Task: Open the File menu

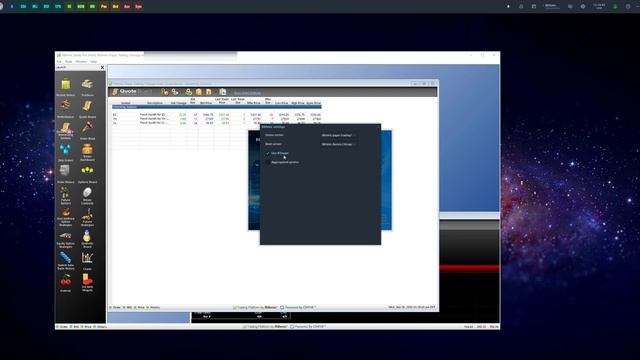Action: click(x=59, y=62)
